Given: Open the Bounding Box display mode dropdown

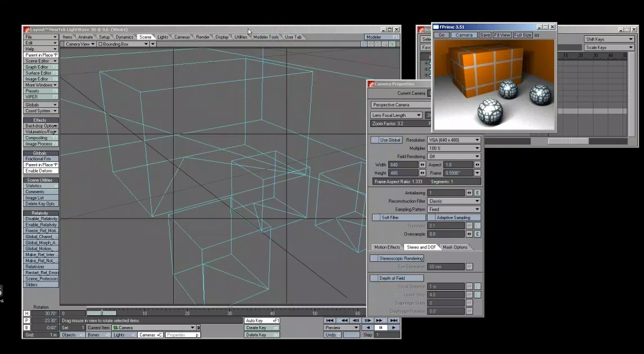Looking at the screenshot, I should (123, 44).
